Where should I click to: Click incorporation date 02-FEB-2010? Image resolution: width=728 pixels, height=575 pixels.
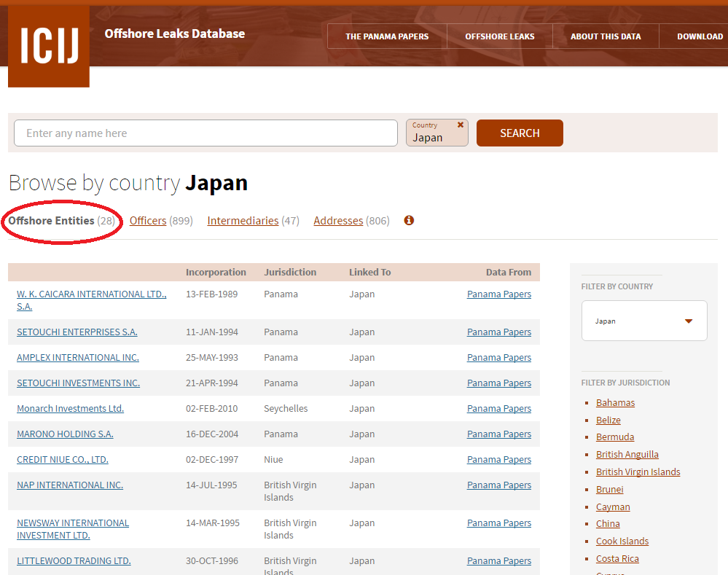pos(212,409)
